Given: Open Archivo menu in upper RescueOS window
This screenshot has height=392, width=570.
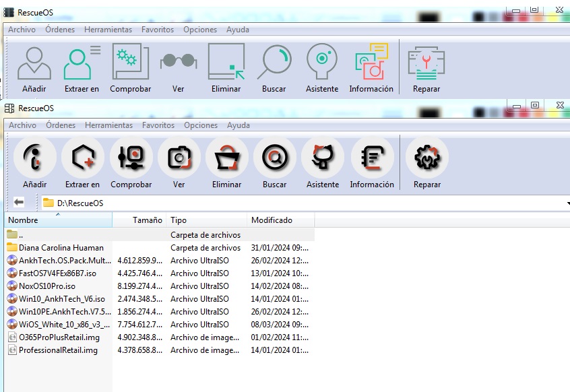Looking at the screenshot, I should click(22, 30).
